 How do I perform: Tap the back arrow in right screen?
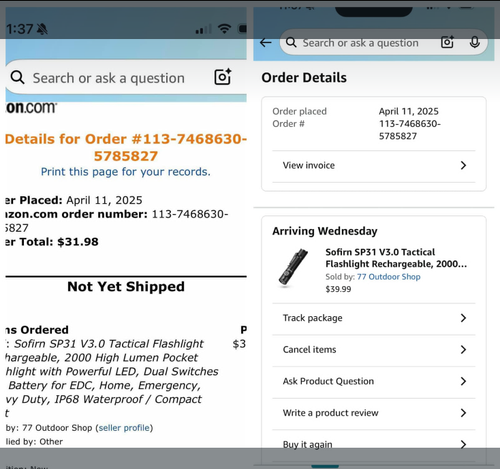[266, 43]
